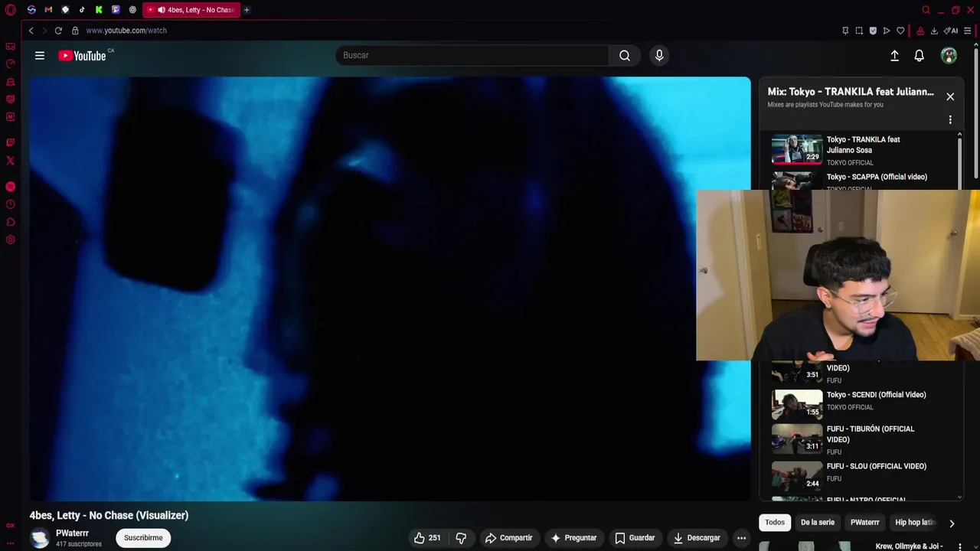Image resolution: width=980 pixels, height=551 pixels.
Task: Open Twitch in Opera sidebar
Action: [x=10, y=142]
